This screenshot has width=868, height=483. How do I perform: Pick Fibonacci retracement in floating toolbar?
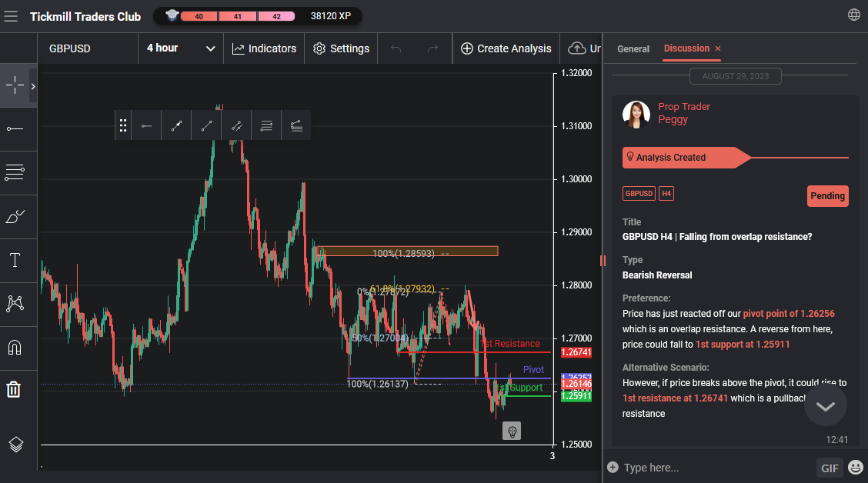pos(266,125)
